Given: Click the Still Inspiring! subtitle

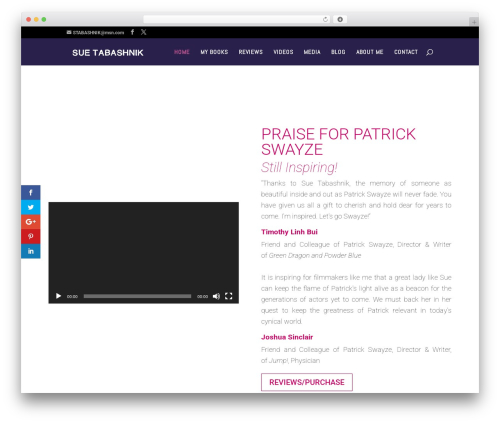Looking at the screenshot, I should click(299, 167).
